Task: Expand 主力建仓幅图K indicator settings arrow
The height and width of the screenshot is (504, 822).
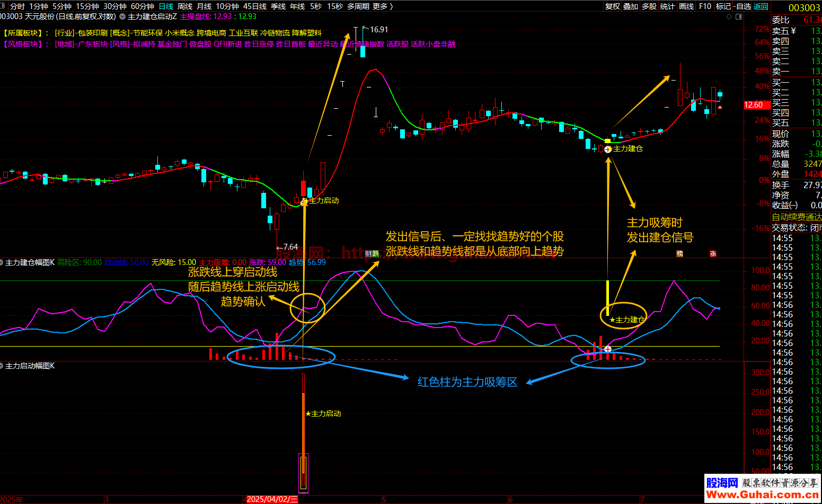Action: coord(2,262)
